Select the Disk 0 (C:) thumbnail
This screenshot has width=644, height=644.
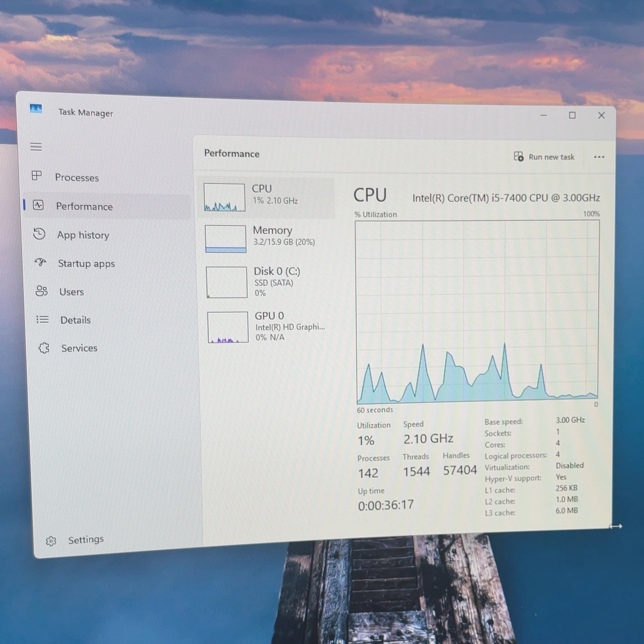pyautogui.click(x=227, y=283)
